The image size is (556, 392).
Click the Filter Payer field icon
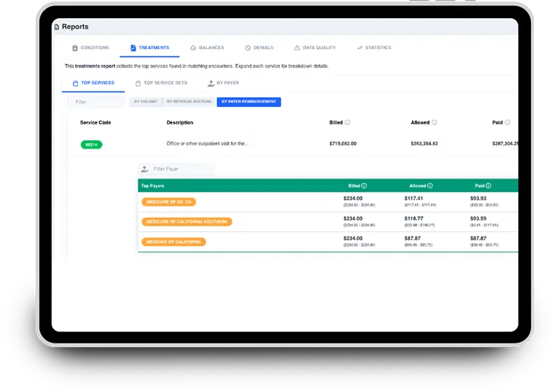[145, 169]
